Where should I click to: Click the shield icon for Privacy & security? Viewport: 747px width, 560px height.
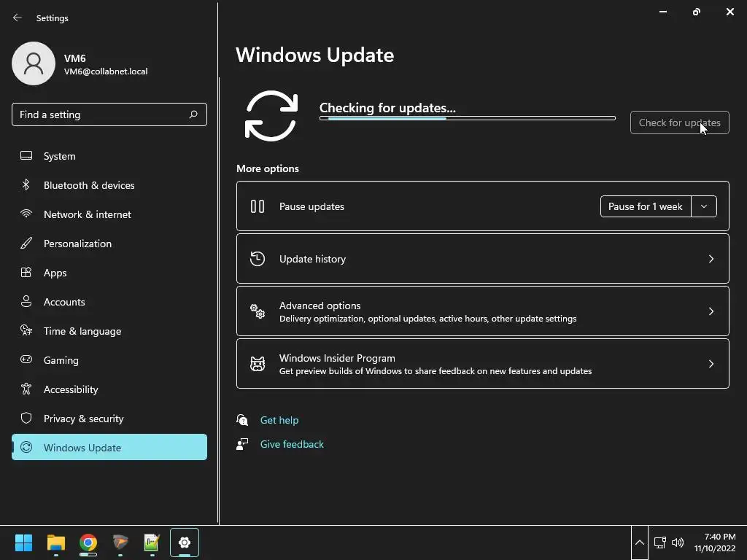26,418
